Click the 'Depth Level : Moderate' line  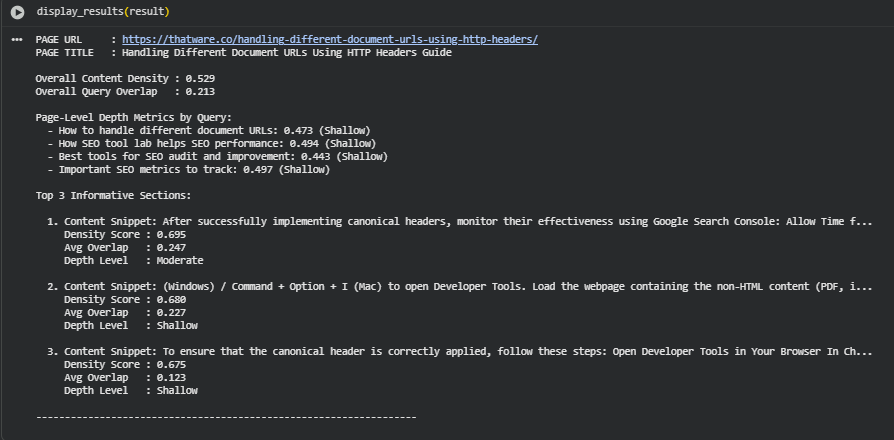click(133, 260)
